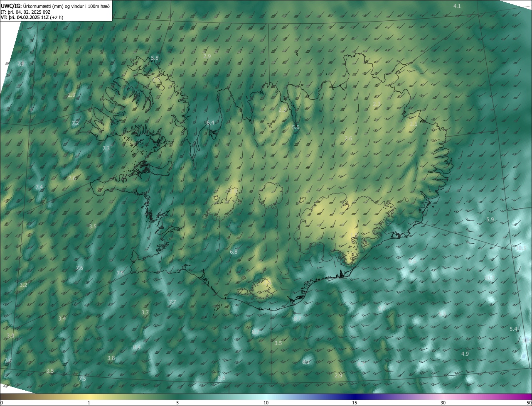This screenshot has height=406, width=532.
Task: Click the 2.1 value label
Action: [414, 124]
